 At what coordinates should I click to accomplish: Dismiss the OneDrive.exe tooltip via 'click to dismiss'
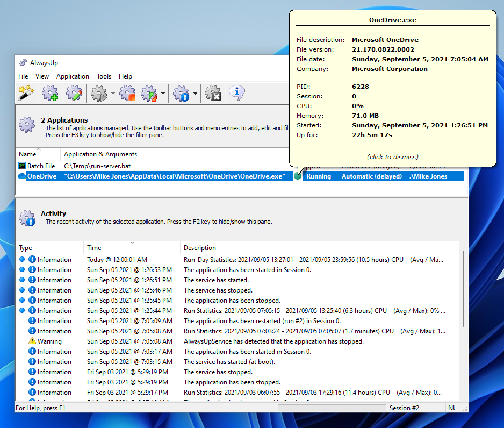[392, 157]
